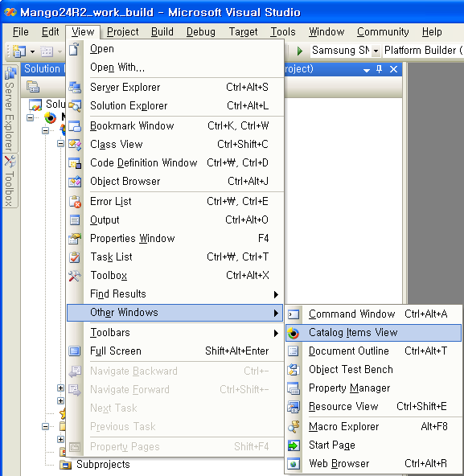Viewport: 464px width, 476px height.
Task: Click the Platform Builder combo box
Action: click(x=423, y=51)
